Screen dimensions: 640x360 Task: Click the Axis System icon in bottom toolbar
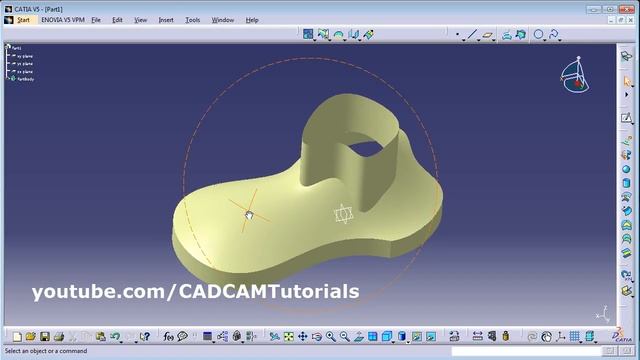pos(561,337)
